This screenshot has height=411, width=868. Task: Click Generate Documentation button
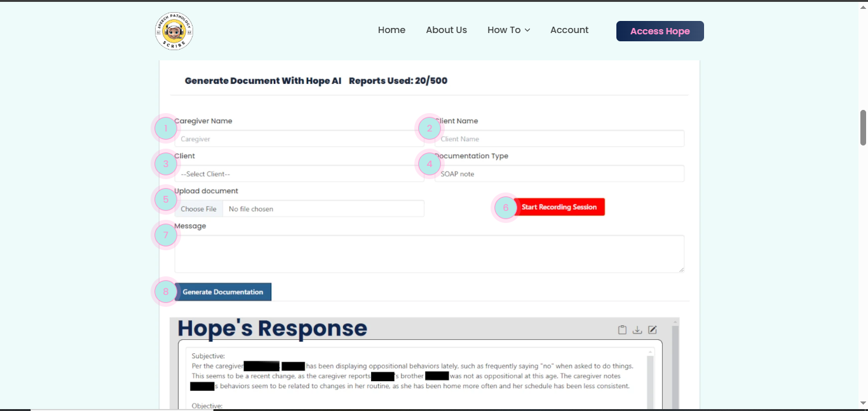pos(223,292)
